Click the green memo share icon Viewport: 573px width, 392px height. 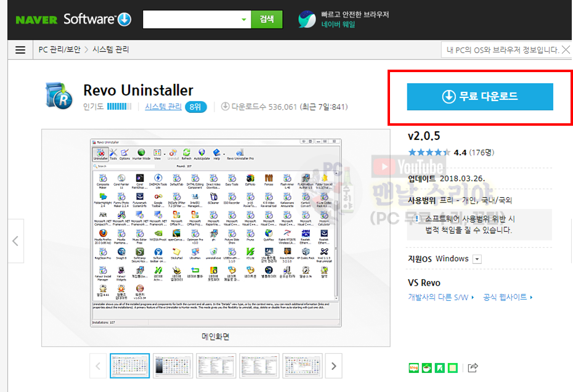point(452,368)
